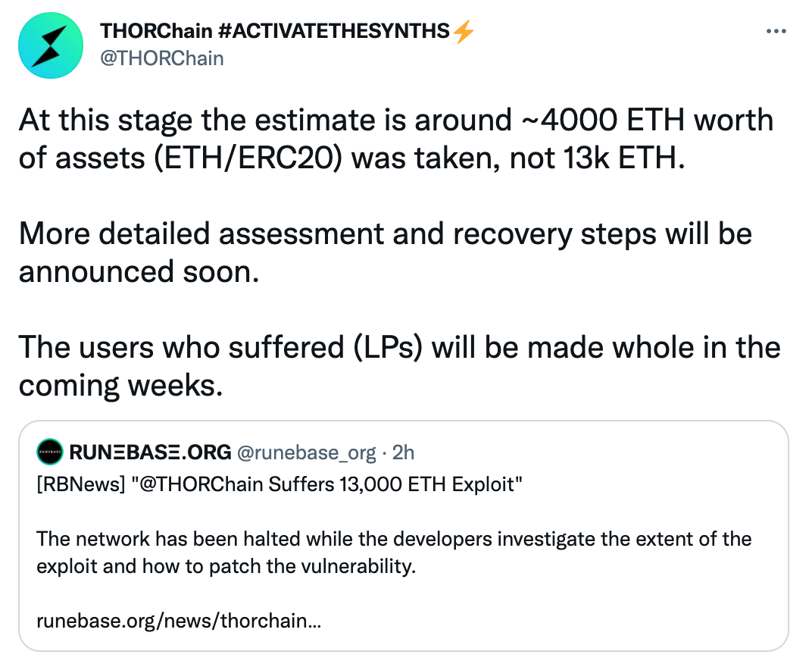
Task: Click the @runebase_org handle
Action: (x=306, y=453)
